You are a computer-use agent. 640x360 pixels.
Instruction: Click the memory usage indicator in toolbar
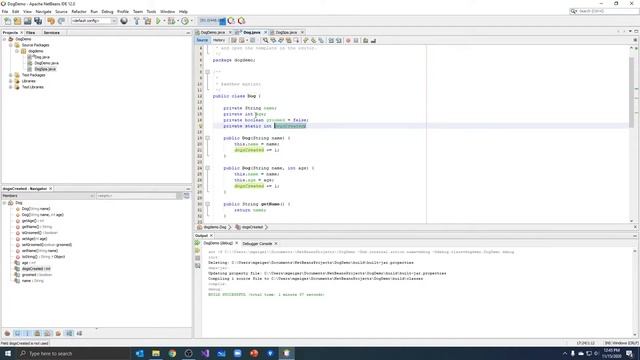coord(211,20)
